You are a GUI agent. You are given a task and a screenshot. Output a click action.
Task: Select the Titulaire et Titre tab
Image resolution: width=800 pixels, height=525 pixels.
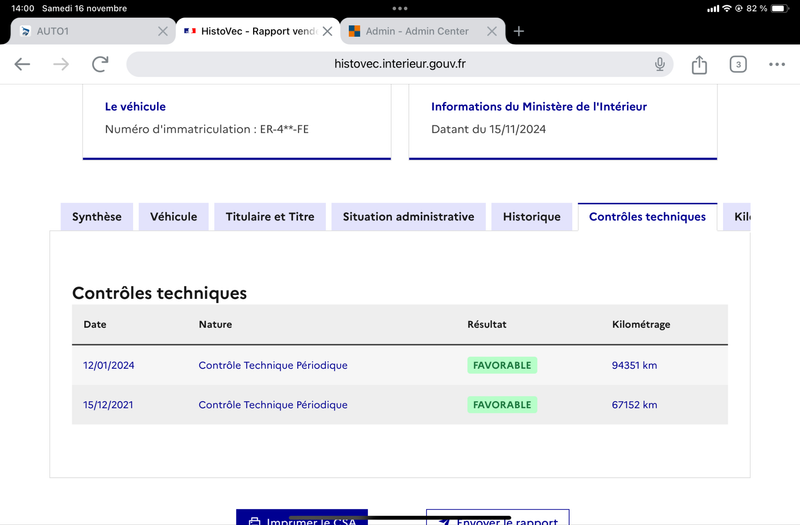pos(270,217)
